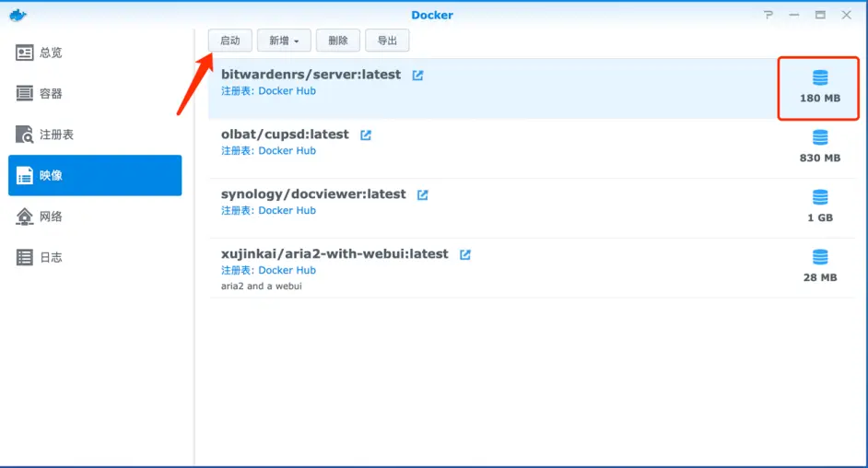Switch to the 容器 container section
This screenshot has width=868, height=468.
[x=95, y=93]
